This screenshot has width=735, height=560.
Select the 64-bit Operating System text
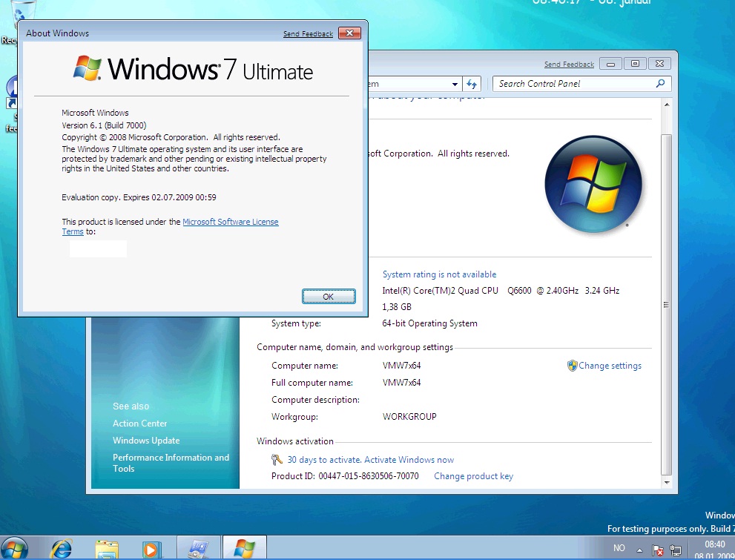430,323
